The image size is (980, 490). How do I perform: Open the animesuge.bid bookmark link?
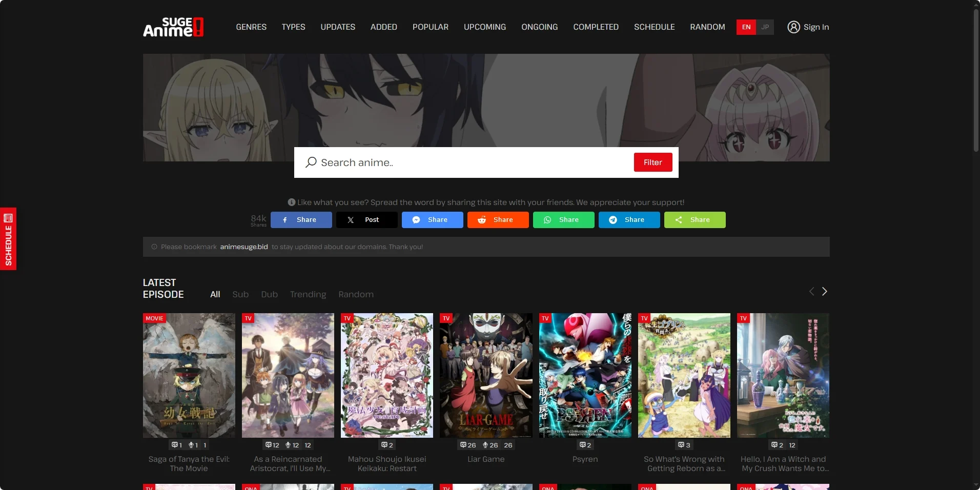click(244, 247)
